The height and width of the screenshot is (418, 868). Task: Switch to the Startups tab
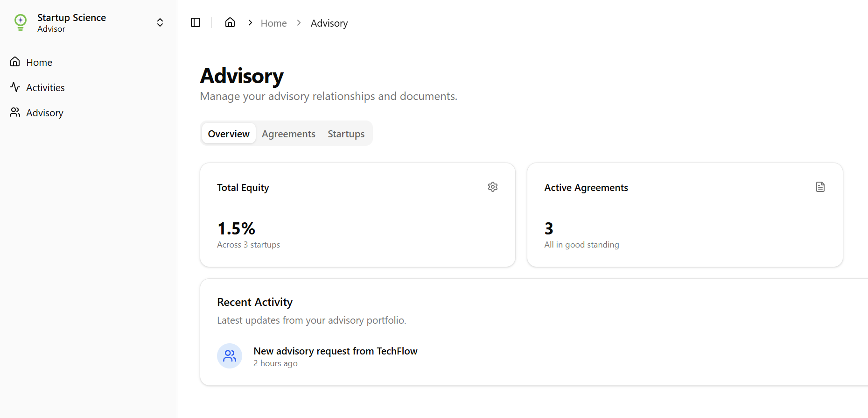click(346, 134)
